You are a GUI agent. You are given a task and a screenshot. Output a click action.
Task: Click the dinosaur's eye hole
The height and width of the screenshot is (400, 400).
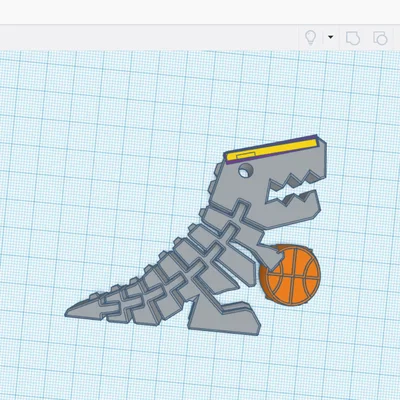246,171
